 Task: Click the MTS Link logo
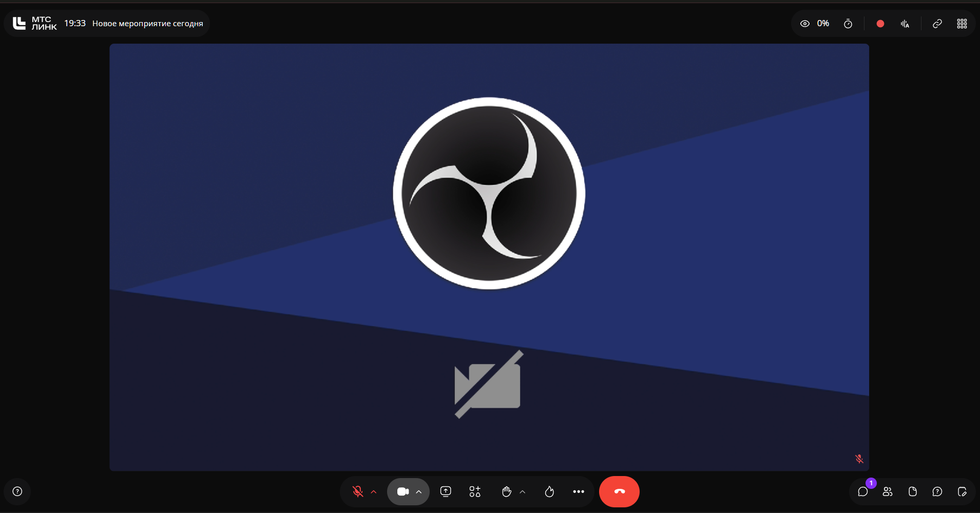(x=34, y=23)
